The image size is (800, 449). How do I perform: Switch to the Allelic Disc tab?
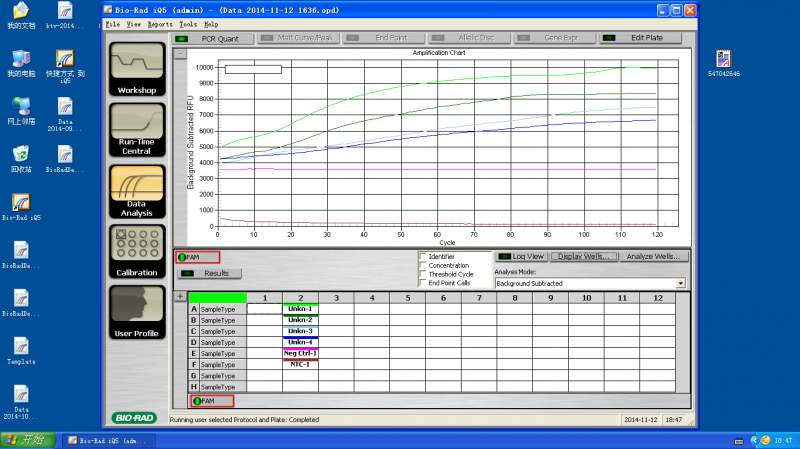tap(468, 38)
